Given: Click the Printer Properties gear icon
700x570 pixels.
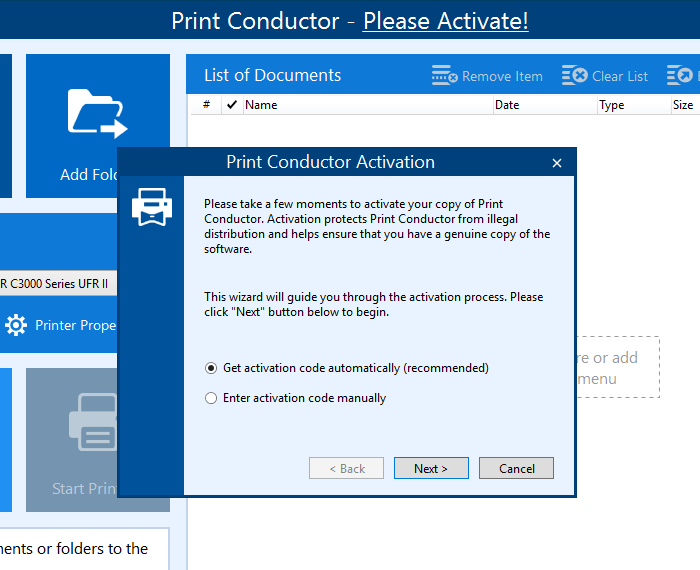Looking at the screenshot, I should click(x=16, y=325).
